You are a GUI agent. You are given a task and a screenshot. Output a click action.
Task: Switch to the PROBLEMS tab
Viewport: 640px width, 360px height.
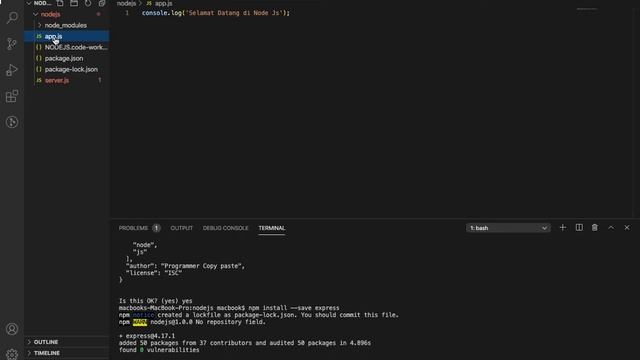pyautogui.click(x=133, y=228)
